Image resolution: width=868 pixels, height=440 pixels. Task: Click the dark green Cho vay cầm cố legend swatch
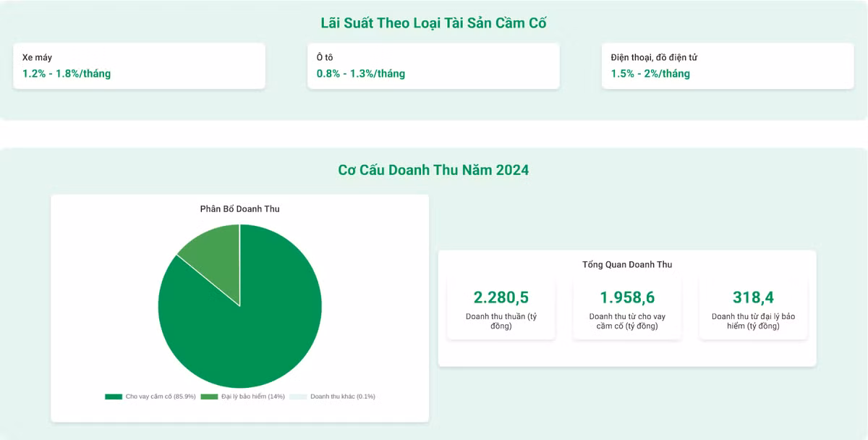[114, 397]
